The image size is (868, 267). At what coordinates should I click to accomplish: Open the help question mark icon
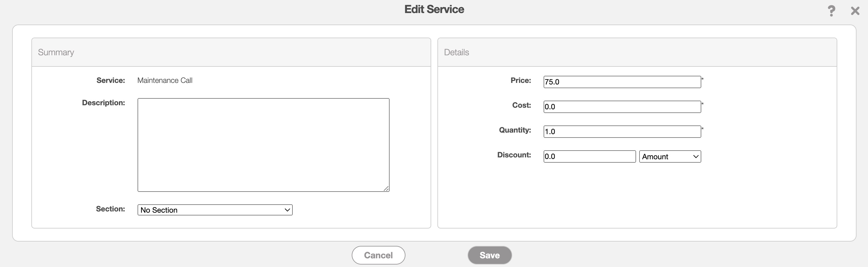click(831, 11)
